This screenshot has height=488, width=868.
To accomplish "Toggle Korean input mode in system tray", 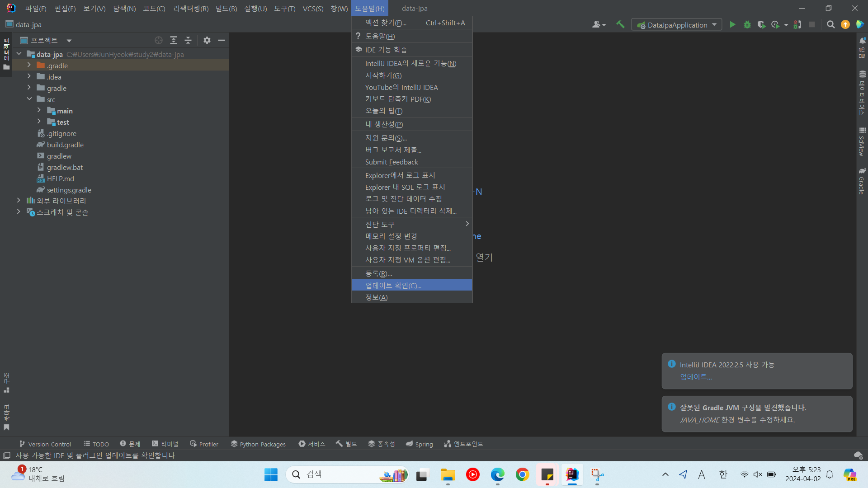I will point(723,474).
